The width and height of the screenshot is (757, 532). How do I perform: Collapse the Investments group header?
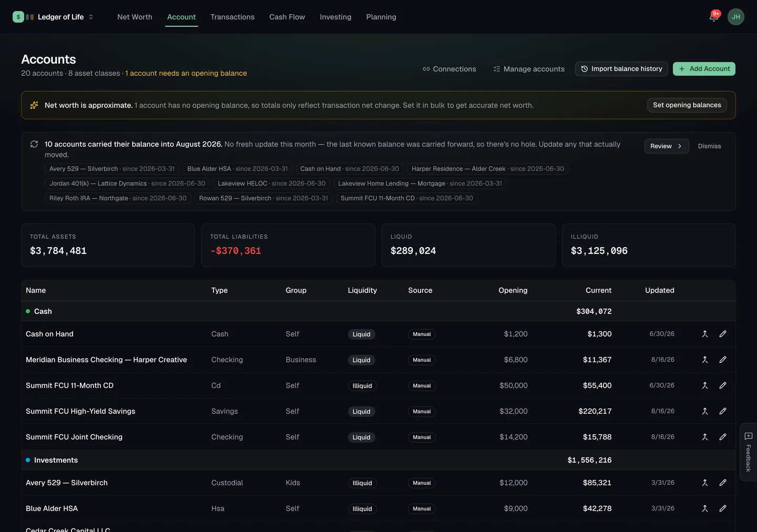tap(378, 460)
